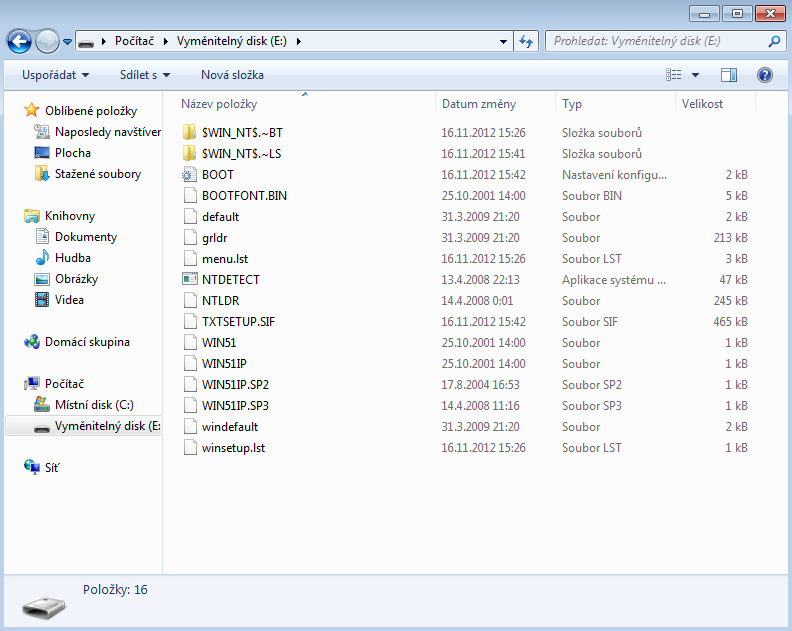Go back with the Back arrow button
This screenshot has width=792, height=631.
[x=19, y=41]
